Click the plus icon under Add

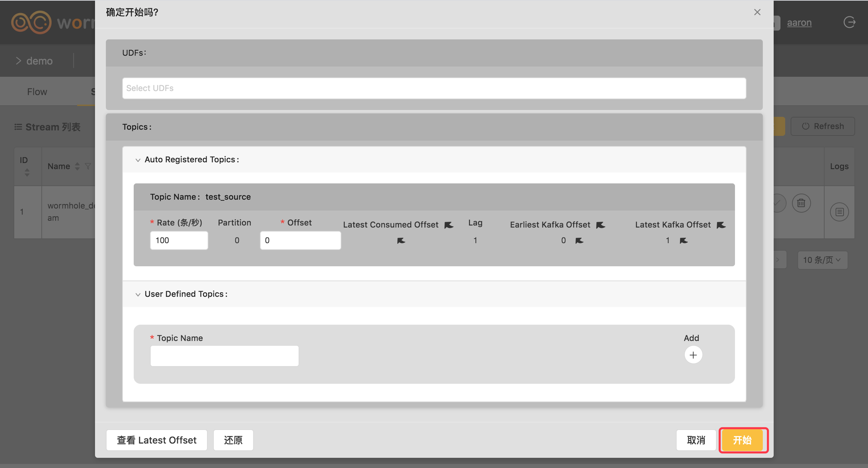(x=693, y=355)
